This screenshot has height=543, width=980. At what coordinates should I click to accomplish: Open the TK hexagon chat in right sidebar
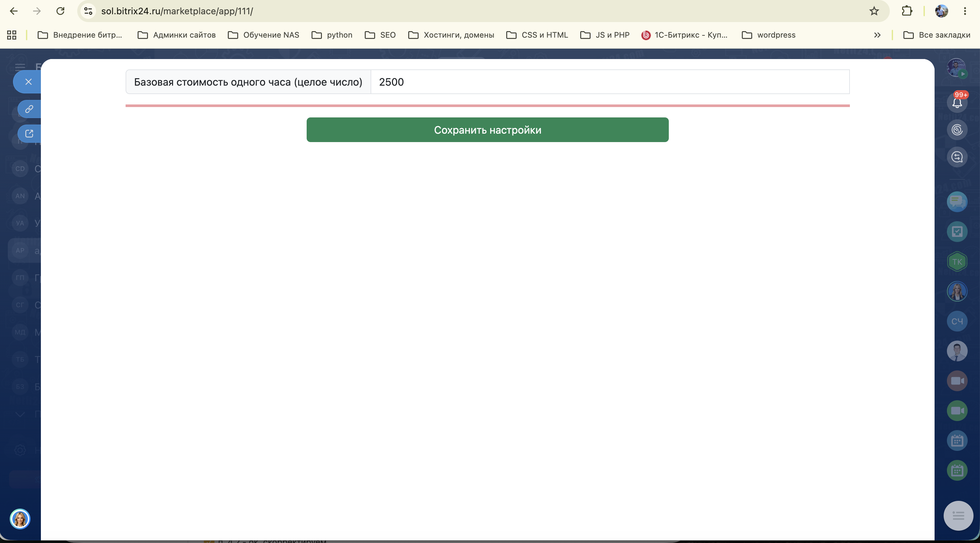[957, 262]
